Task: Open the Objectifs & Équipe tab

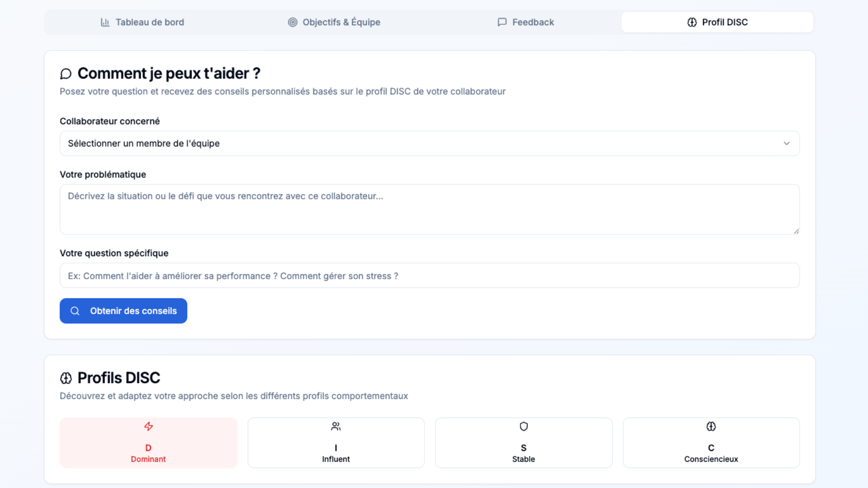Action: click(335, 22)
